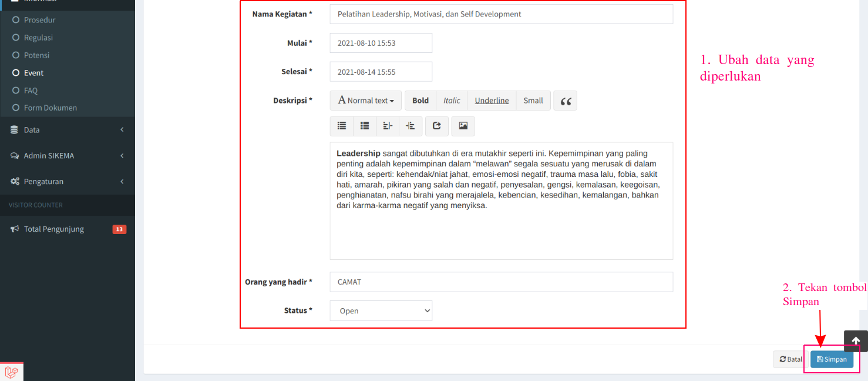Apply a bulleted list in the editor
The height and width of the screenshot is (381, 868).
pos(341,126)
